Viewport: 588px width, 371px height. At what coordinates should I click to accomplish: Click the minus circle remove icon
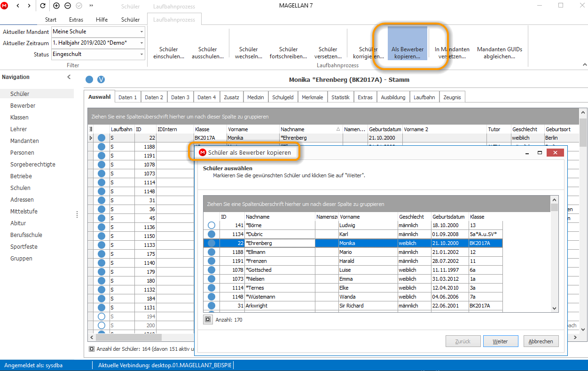68,6
